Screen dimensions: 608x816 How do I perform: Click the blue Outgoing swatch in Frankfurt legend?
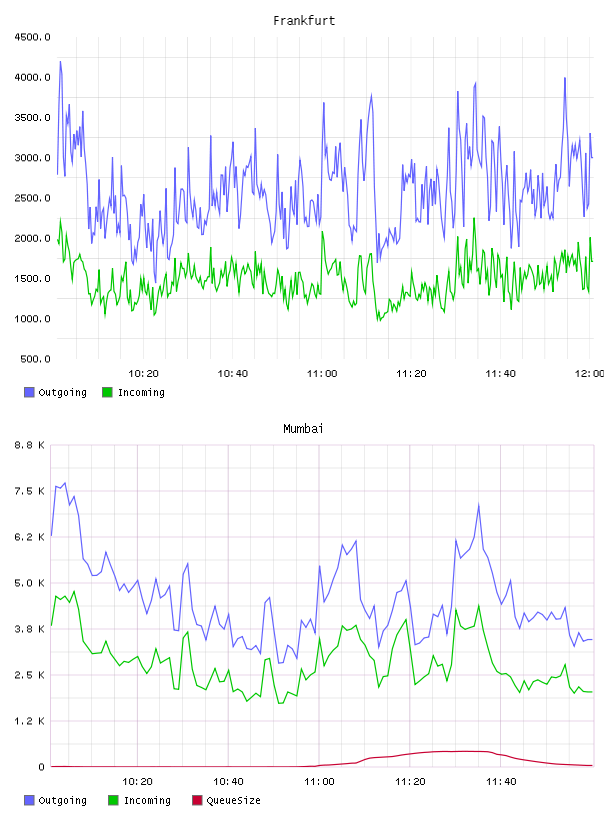click(x=29, y=392)
